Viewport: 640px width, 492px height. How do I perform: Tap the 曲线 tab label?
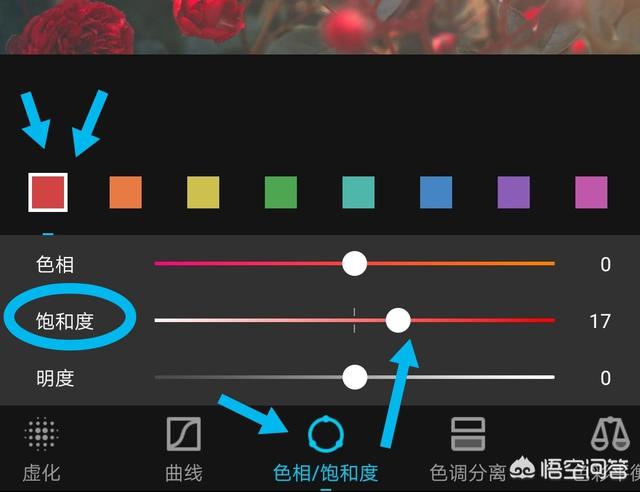[184, 473]
